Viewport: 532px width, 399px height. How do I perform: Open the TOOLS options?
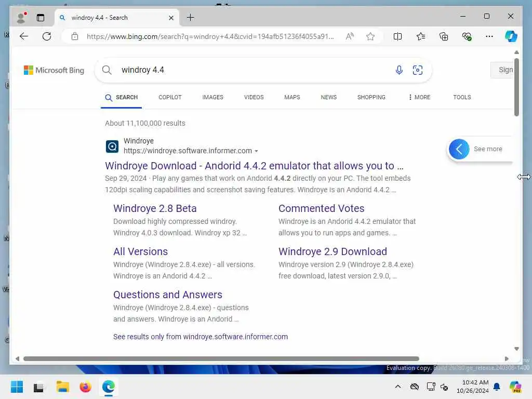tap(462, 97)
